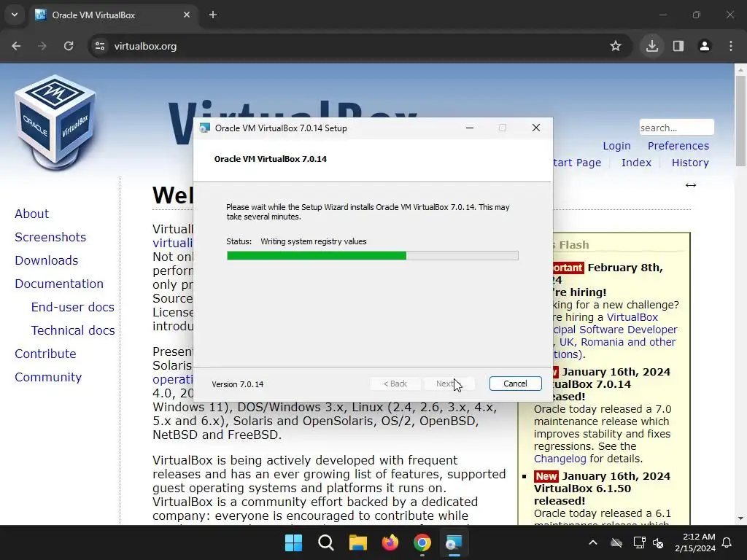This screenshot has height=560, width=747.
Task: Click the address bar URL virtualbox.org
Action: pyautogui.click(x=145, y=46)
